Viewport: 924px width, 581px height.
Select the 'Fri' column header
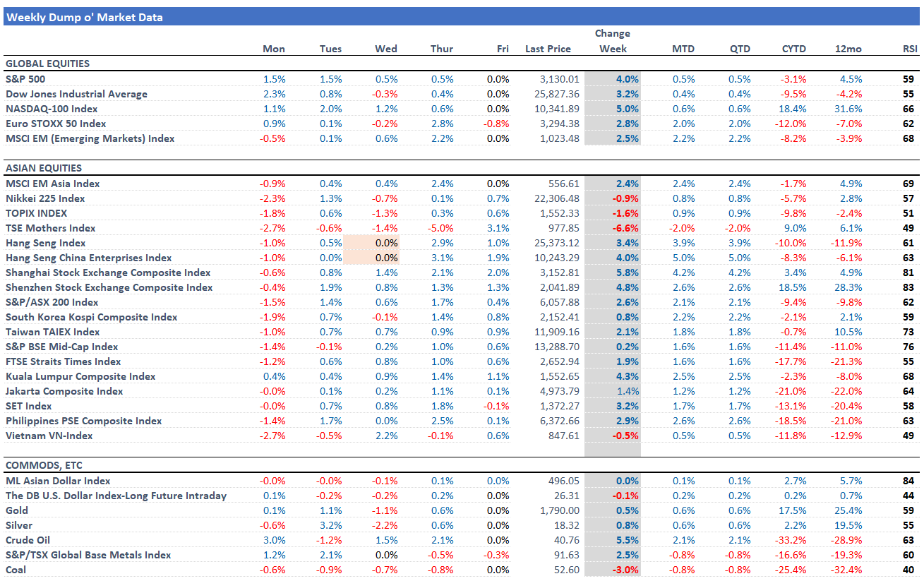pos(503,49)
